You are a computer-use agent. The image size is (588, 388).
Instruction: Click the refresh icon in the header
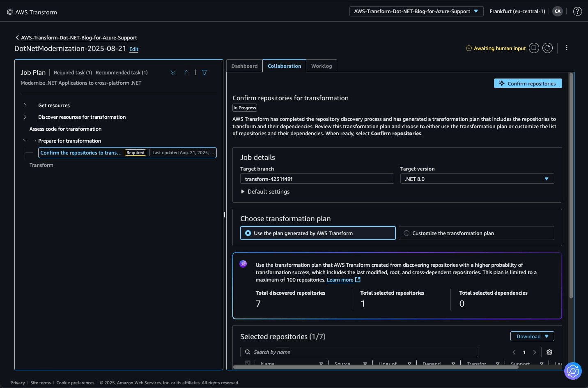coord(547,48)
